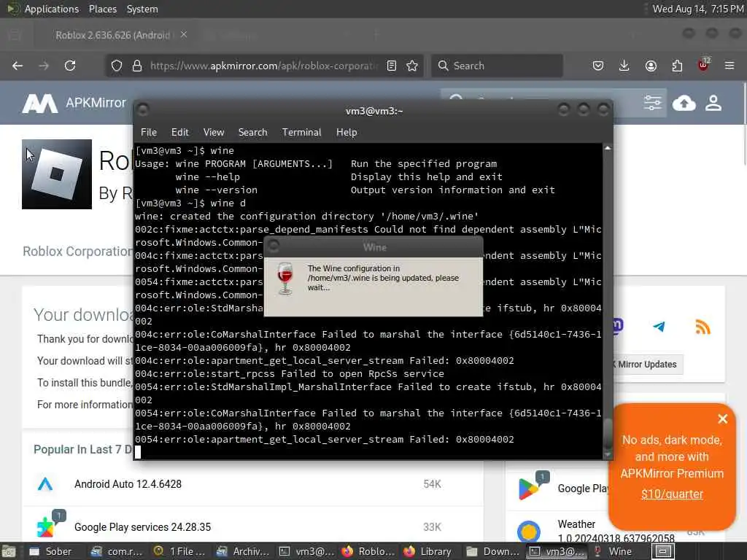The image size is (747, 560).
Task: Click terminal scrollbar up arrow
Action: coord(608,148)
